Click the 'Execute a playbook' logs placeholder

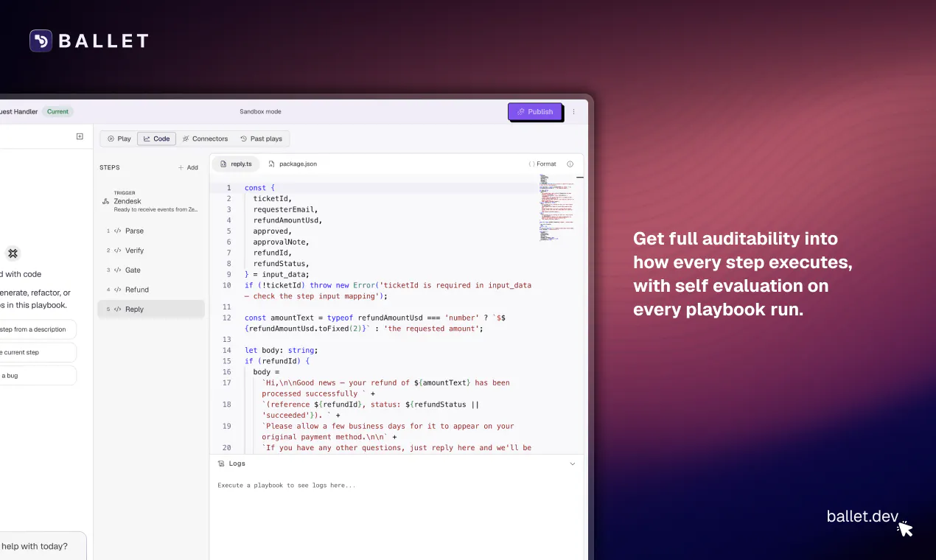[x=287, y=486]
